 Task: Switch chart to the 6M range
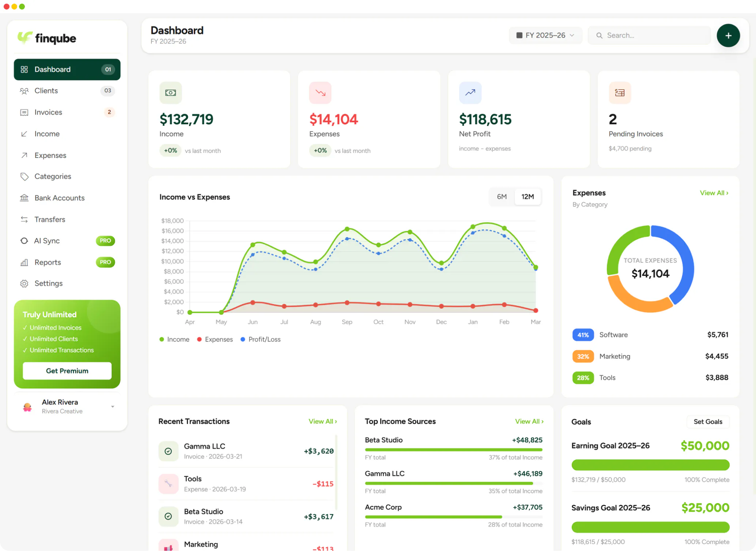502,197
